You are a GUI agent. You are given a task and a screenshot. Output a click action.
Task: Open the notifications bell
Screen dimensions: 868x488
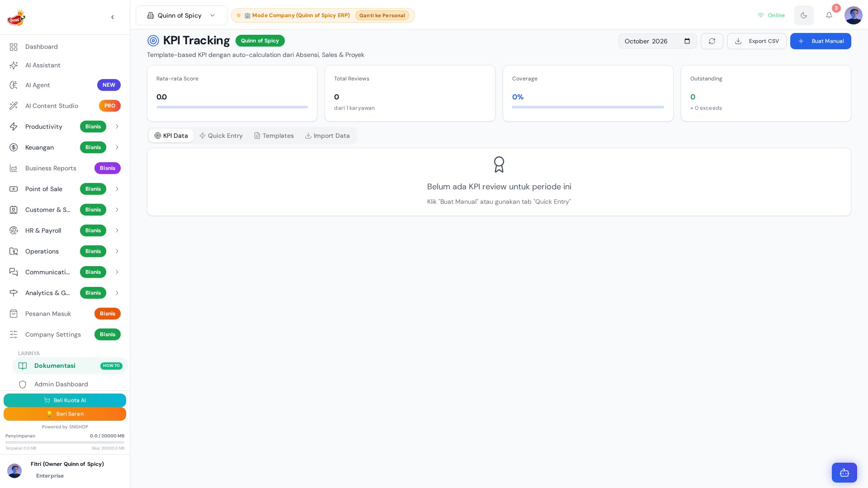[x=829, y=15]
